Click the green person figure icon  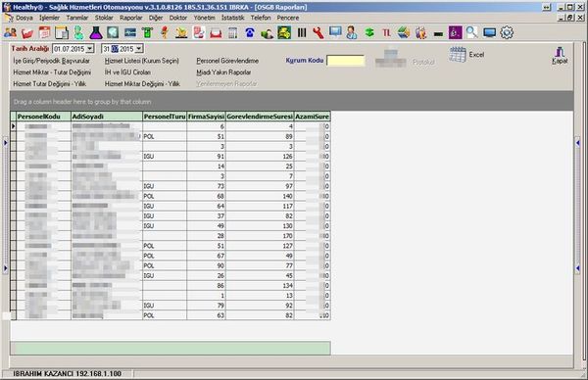[x=78, y=32]
